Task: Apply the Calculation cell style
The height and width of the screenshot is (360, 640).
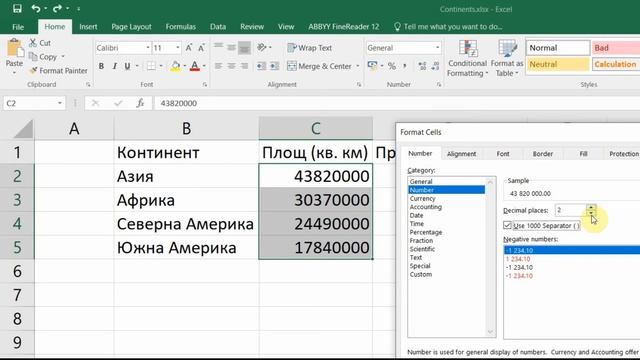Action: (616, 64)
